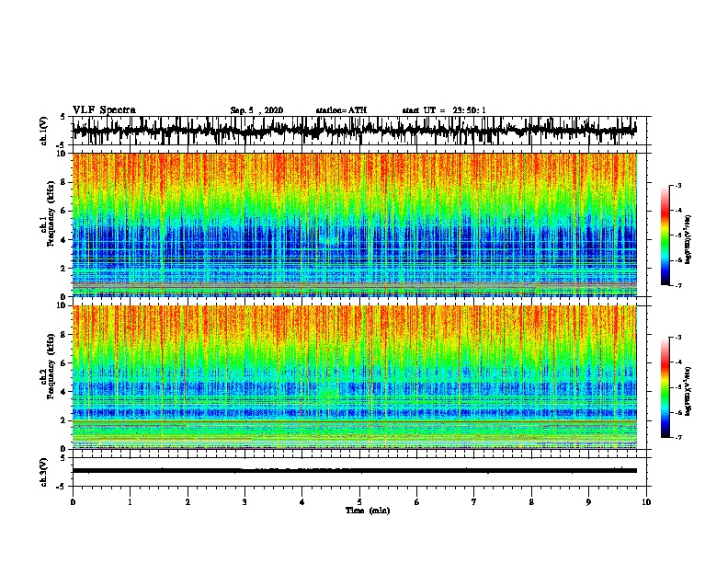Image resolution: width=728 pixels, height=563 pixels.
Task: Click the "ch.3(V)" axis label
Action: pos(44,473)
